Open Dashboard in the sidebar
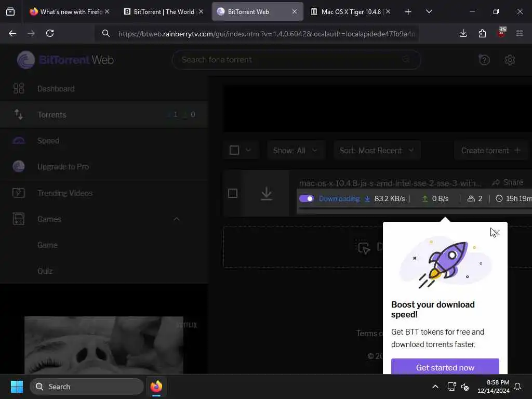Screen dimensions: 532x399 point(104,88)
